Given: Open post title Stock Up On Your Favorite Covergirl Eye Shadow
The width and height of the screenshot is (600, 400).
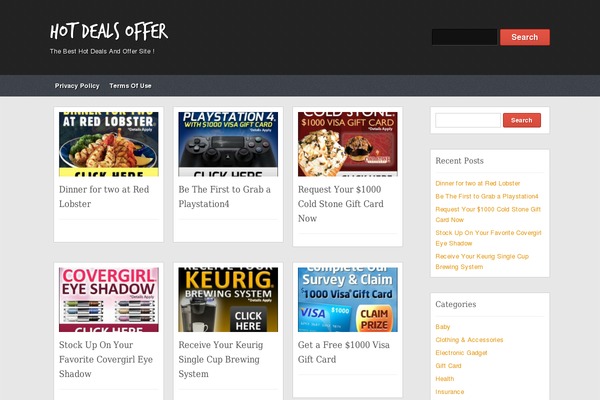Looking at the screenshot, I should pyautogui.click(x=106, y=359).
